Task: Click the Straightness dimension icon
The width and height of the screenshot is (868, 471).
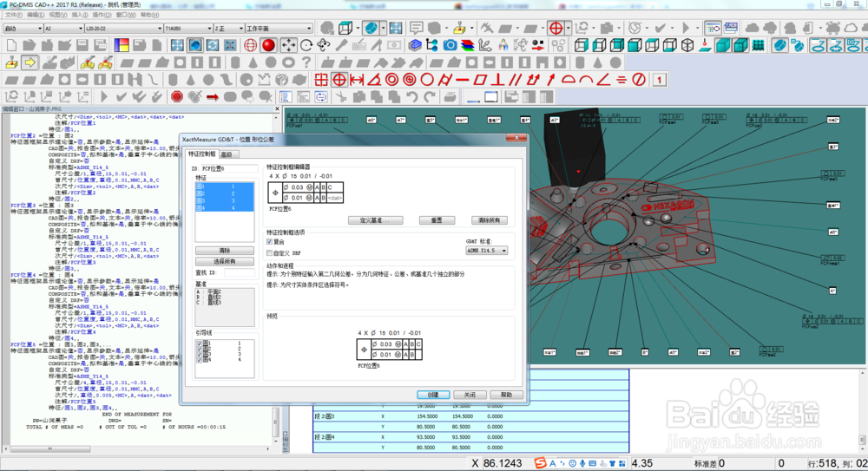Action: click(463, 80)
